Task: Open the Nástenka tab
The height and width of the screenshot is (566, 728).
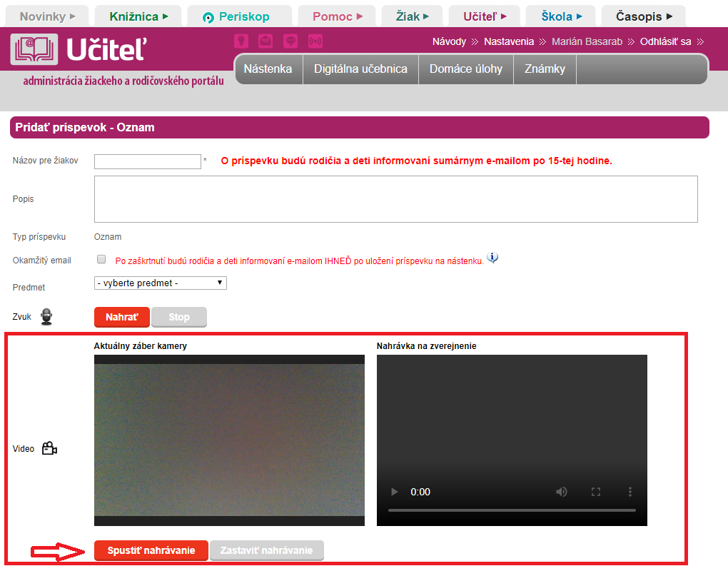Action: tap(268, 69)
